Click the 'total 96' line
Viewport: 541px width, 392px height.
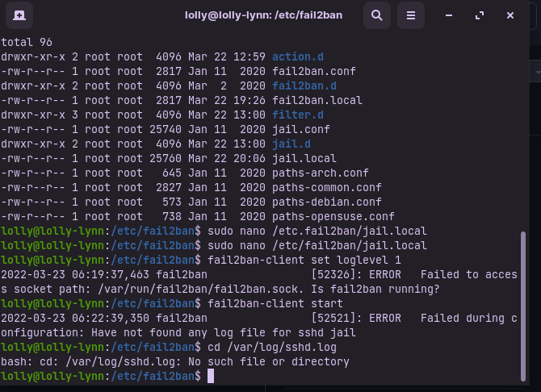(x=27, y=42)
